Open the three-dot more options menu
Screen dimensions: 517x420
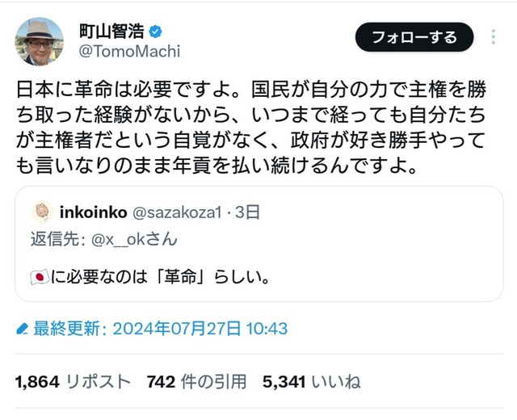[494, 37]
